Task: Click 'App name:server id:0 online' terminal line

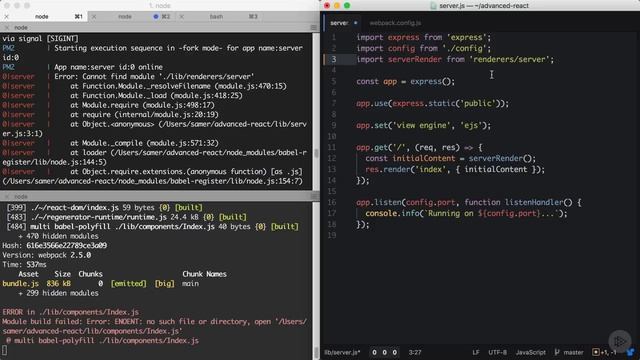Action: tap(109, 67)
